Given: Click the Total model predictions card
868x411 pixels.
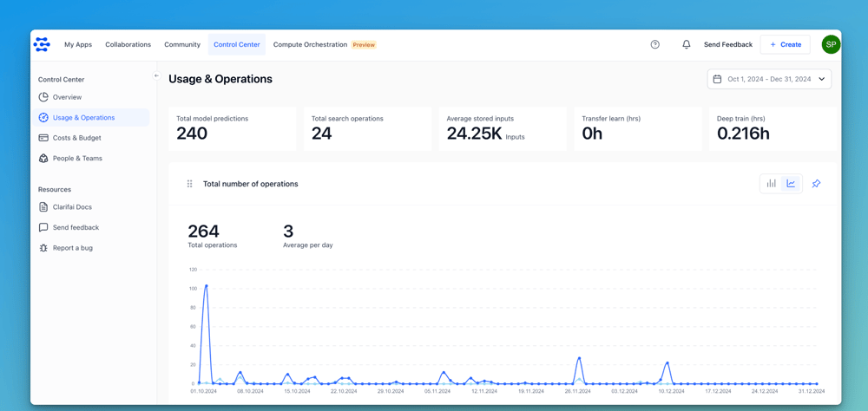Looking at the screenshot, I should click(x=232, y=128).
